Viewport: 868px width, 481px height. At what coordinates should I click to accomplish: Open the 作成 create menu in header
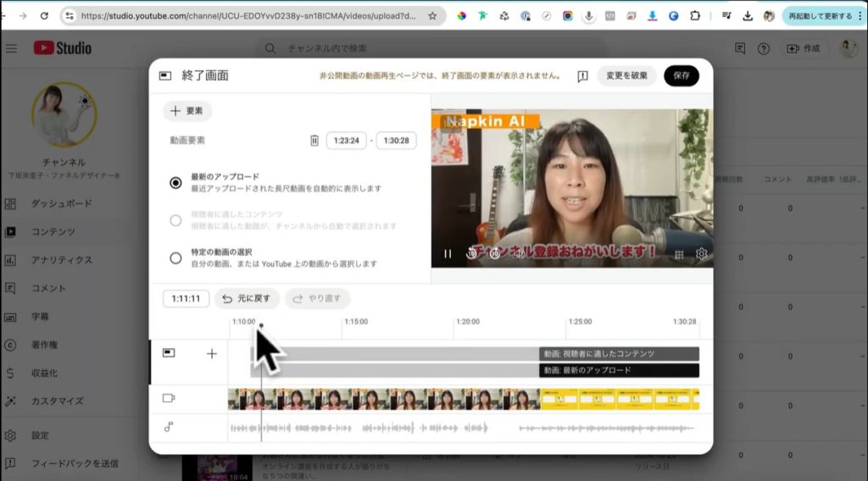[804, 48]
